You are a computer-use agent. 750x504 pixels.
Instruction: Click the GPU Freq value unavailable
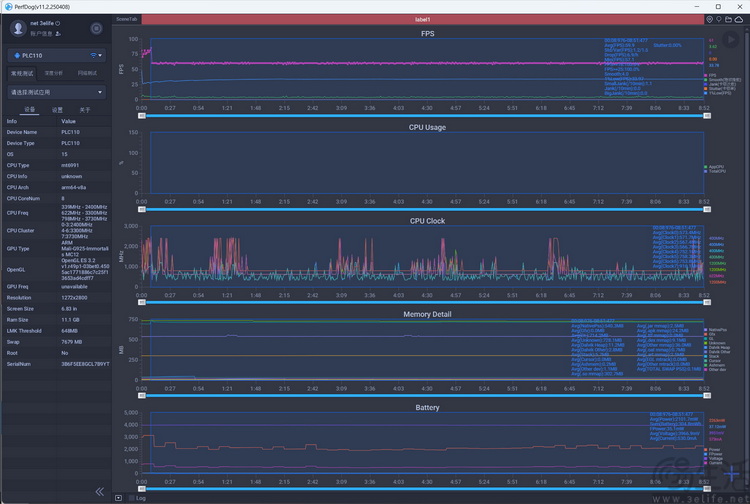coord(74,287)
